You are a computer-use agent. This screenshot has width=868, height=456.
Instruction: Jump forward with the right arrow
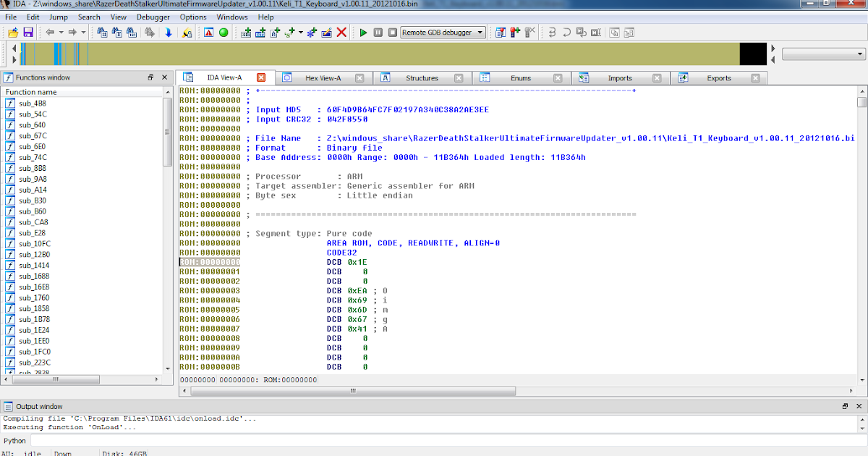point(72,33)
